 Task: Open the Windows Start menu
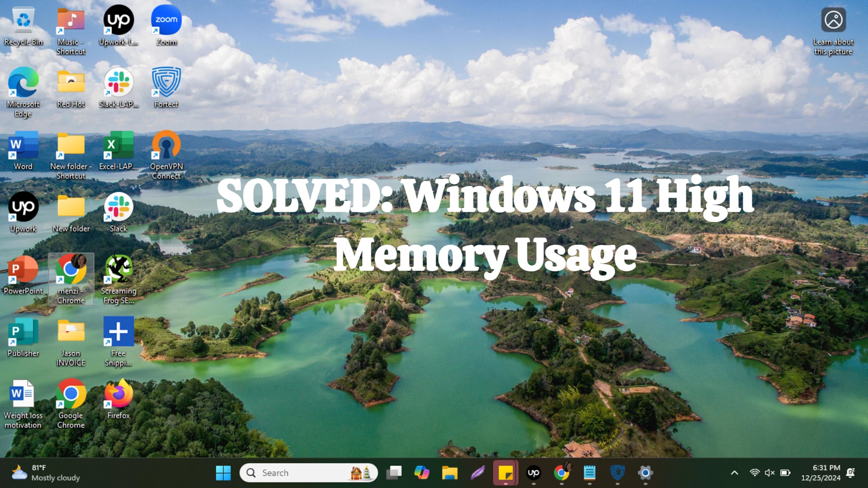point(223,473)
